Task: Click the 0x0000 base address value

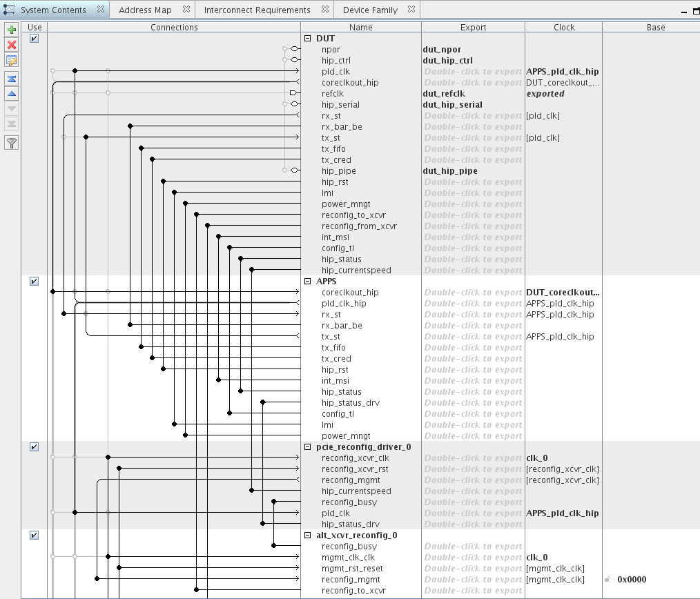Action: (632, 580)
